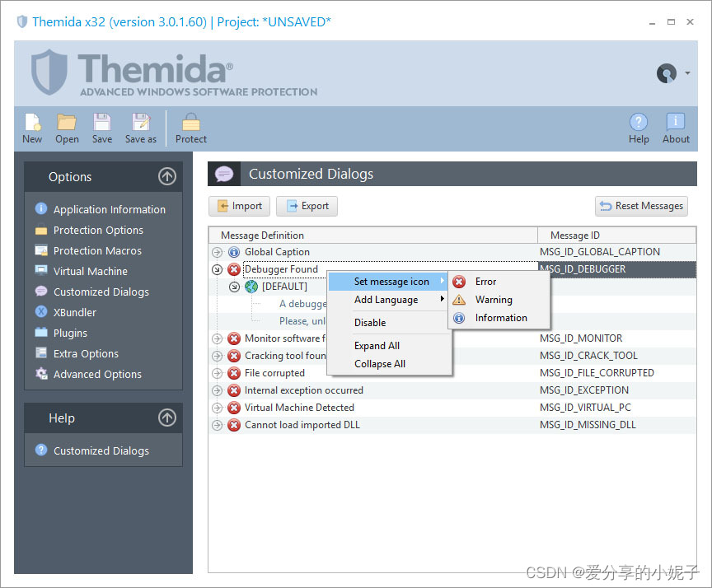Choose Set message icon menu item
The image size is (712, 588).
pos(388,282)
